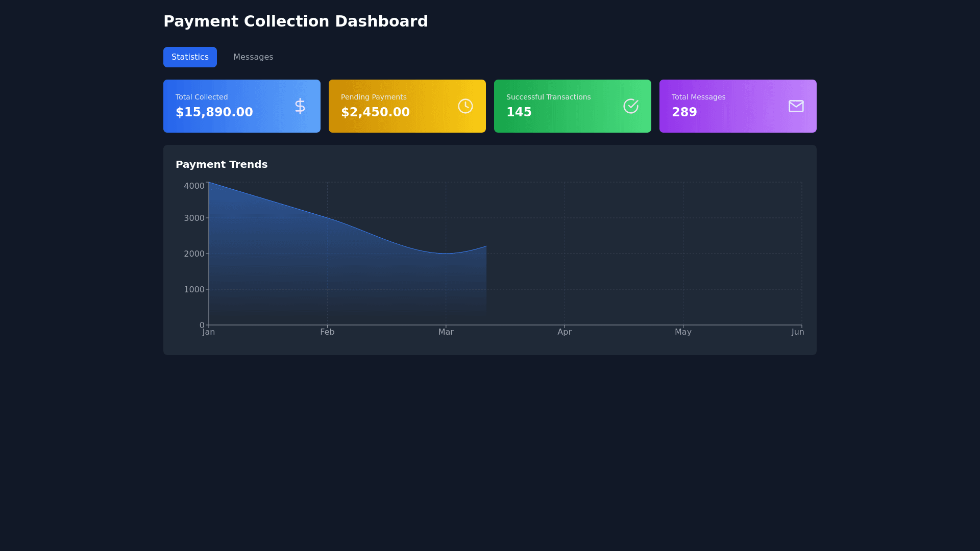Viewport: 980px width, 551px height.
Task: Click the $15,890.00 amount
Action: 214,112
